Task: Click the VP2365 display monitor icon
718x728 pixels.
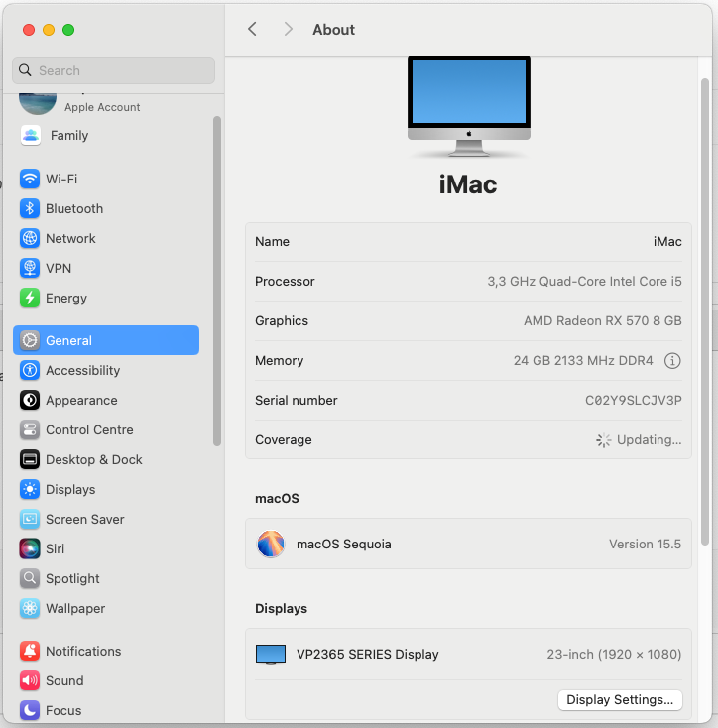Action: [271, 655]
